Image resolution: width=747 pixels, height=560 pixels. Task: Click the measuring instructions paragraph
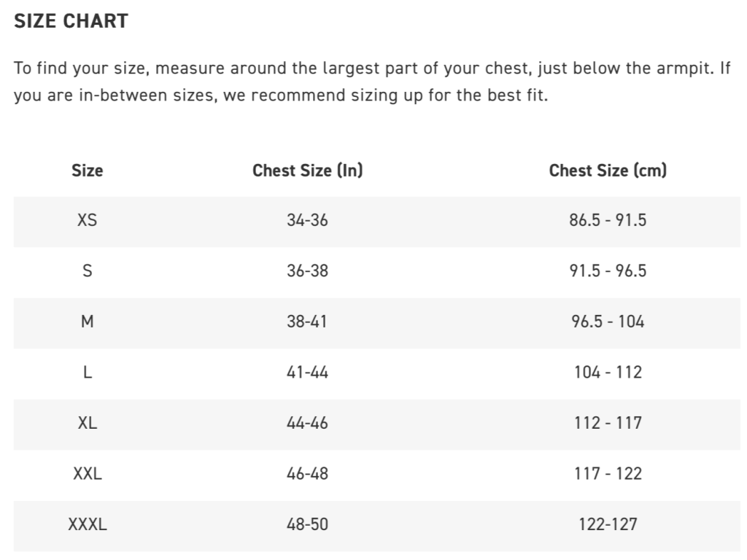point(372,82)
